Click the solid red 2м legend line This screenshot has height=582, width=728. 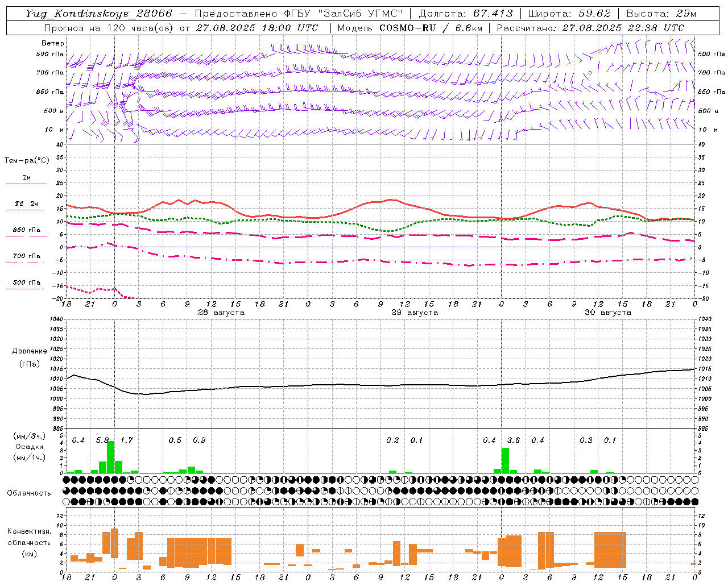pos(26,184)
